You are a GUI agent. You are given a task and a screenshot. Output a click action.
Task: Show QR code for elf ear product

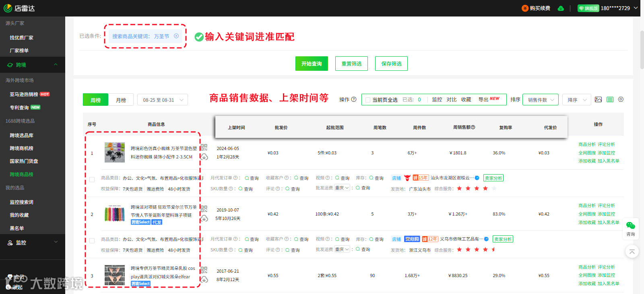point(204,270)
